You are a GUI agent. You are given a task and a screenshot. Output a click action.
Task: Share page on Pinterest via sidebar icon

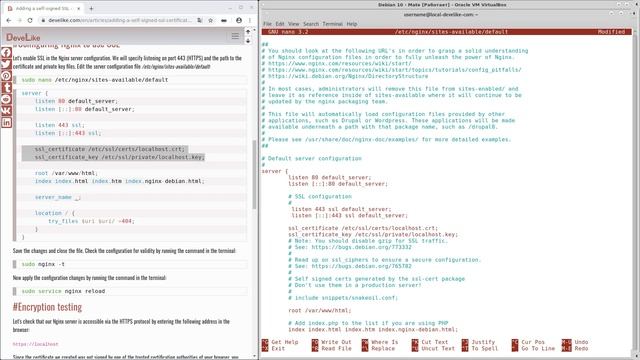pos(6,76)
